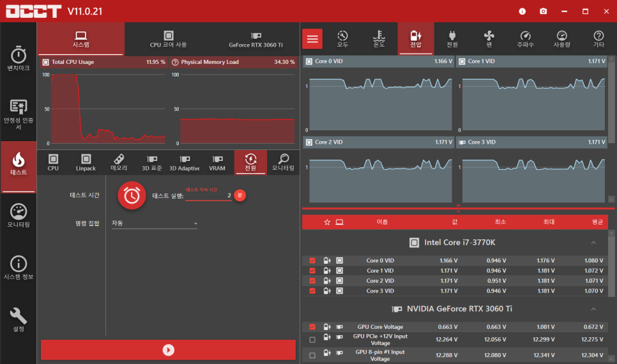The image size is (617, 364).
Task: Sort by the 최대 maximum column
Action: (549, 222)
